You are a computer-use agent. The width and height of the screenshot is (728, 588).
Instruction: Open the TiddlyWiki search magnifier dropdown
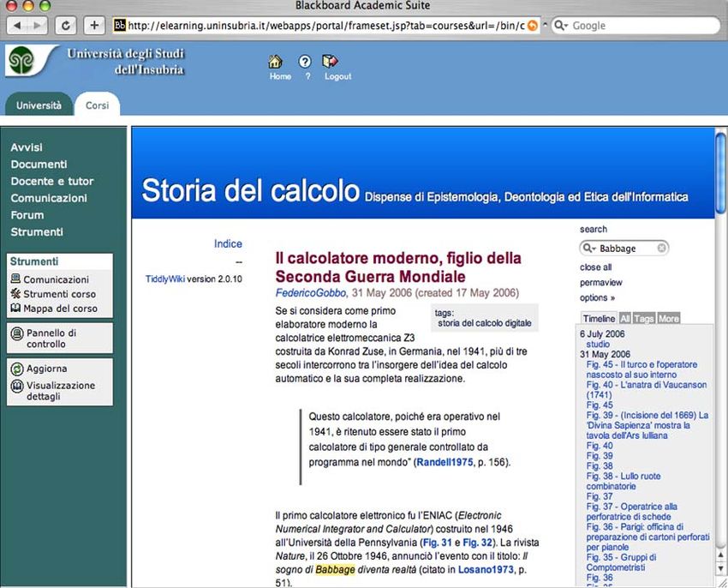click(589, 249)
